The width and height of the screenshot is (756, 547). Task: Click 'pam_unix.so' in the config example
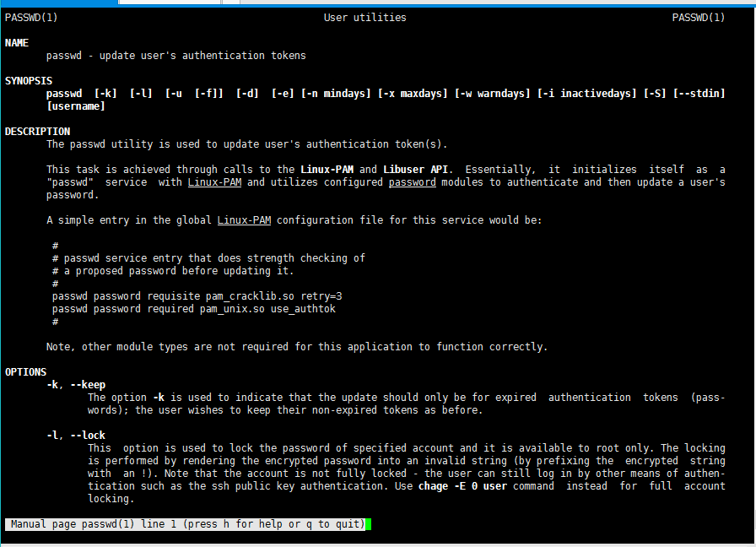(232, 309)
